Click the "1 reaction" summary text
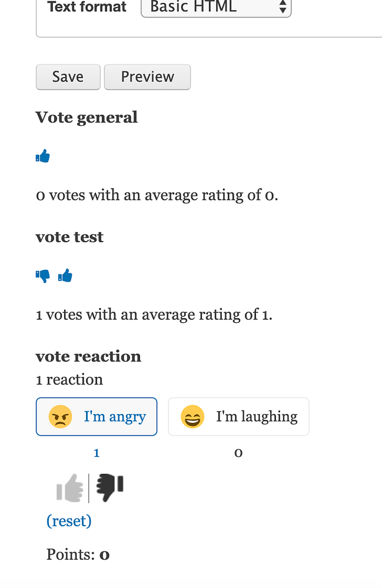 [69, 380]
